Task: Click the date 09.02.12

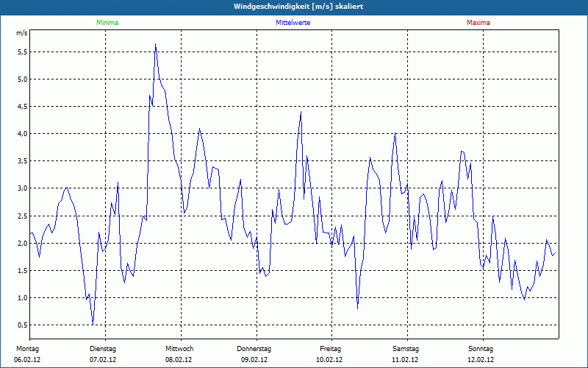Action: [254, 360]
